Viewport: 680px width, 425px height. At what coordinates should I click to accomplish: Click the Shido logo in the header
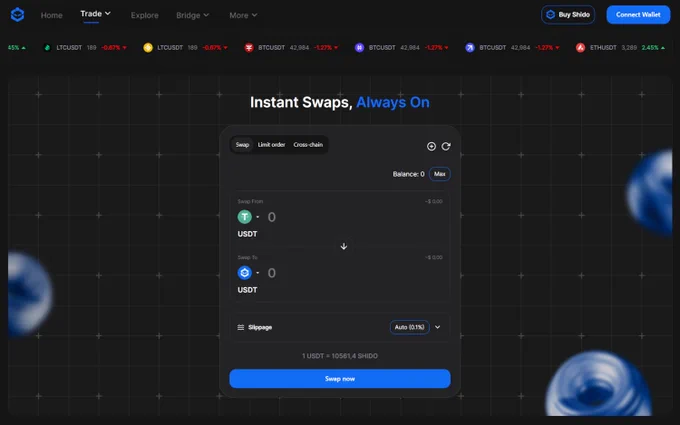17,15
